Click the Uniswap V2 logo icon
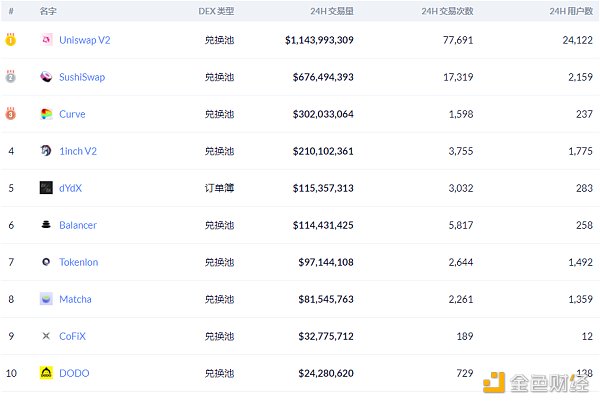600x404 pixels. click(46, 40)
